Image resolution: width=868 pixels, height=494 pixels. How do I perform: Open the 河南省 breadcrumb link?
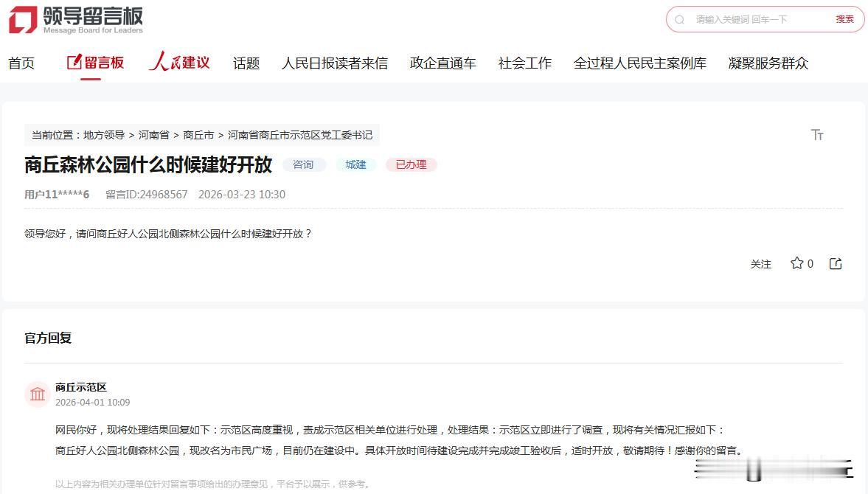point(153,135)
